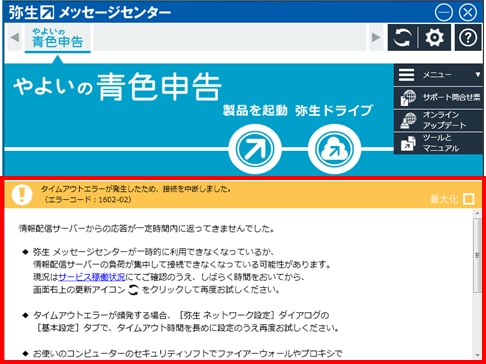The width and height of the screenshot is (486, 364).
Task: Open the メニュー dropdown
Action: 439,75
